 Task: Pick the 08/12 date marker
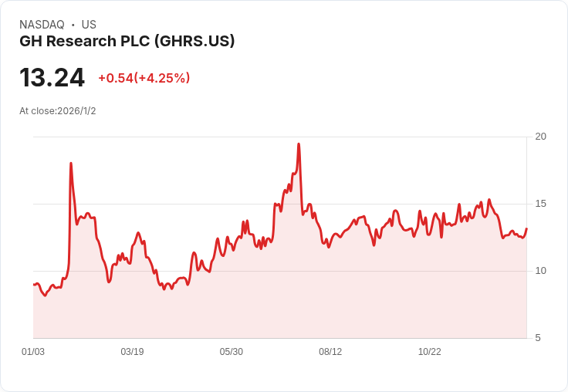pos(330,352)
